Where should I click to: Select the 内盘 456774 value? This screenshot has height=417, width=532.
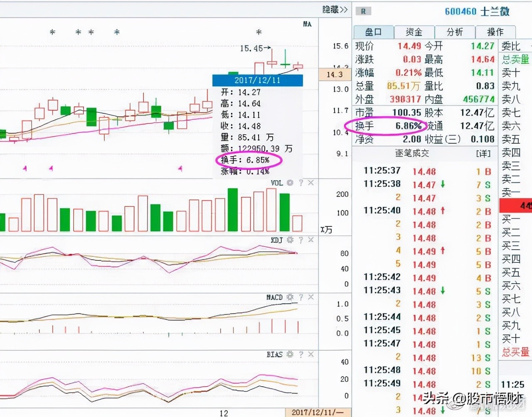click(479, 99)
